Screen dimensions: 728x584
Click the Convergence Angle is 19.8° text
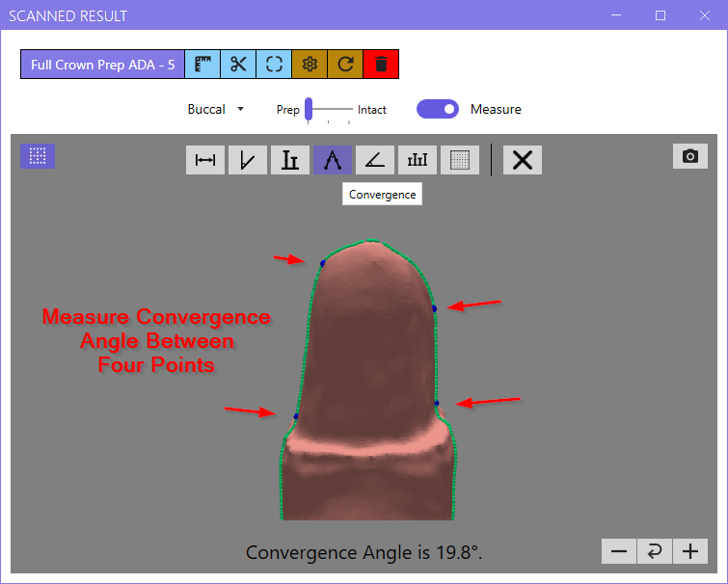[x=364, y=552]
